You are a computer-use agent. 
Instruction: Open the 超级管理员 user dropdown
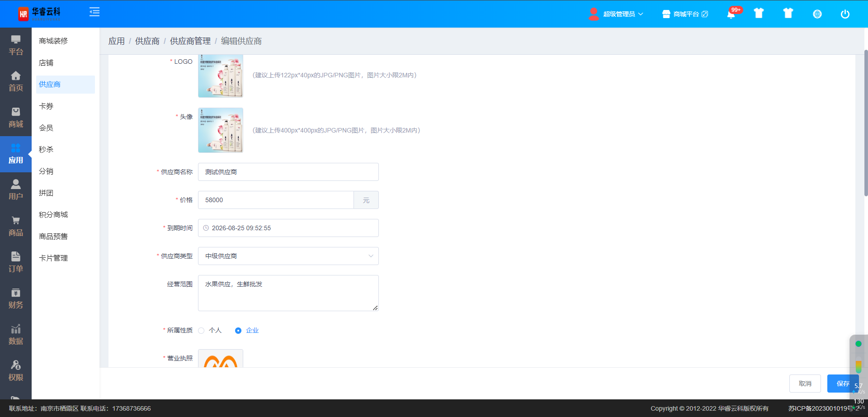coord(616,14)
